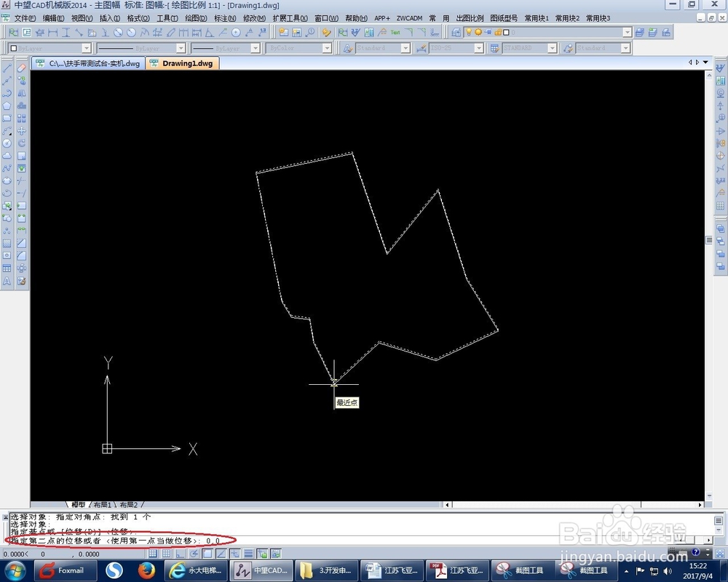The height and width of the screenshot is (582, 728).
Task: Click the green Text annotation tool
Action: 395,33
